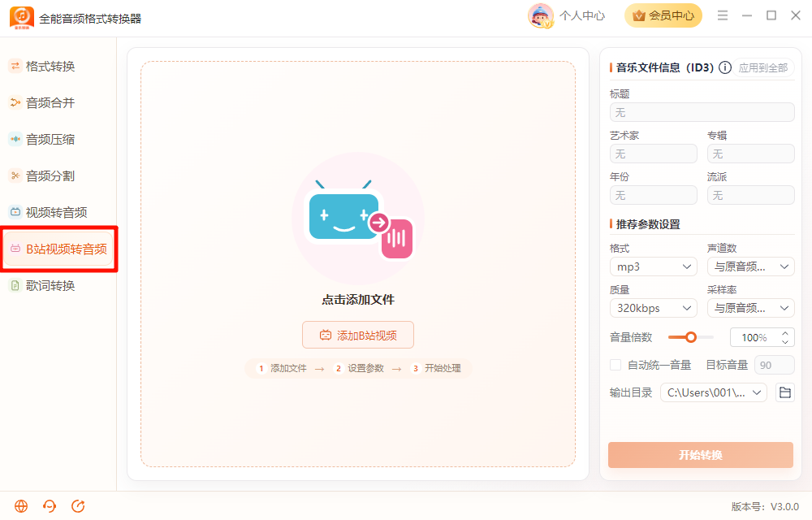Image resolution: width=812 pixels, height=520 pixels.
Task: Open the 质量 320kbps dropdown
Action: pyautogui.click(x=654, y=308)
